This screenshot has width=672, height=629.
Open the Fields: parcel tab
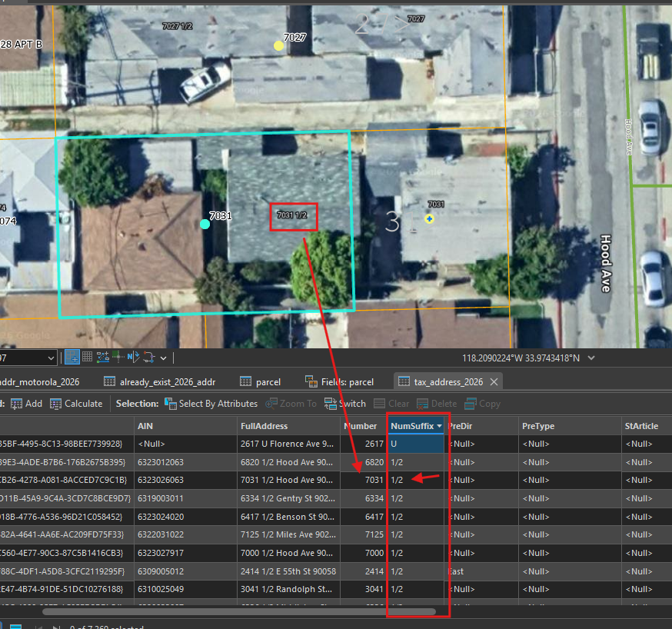[x=339, y=381]
